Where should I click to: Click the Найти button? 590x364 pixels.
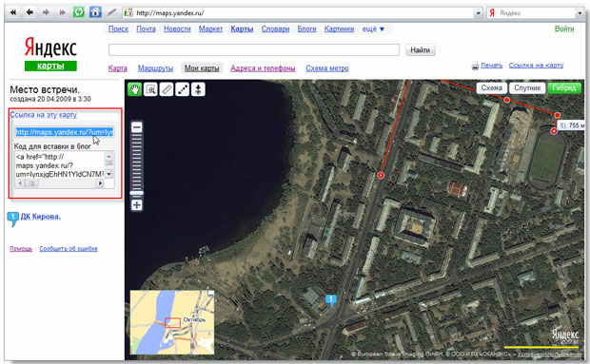point(421,49)
